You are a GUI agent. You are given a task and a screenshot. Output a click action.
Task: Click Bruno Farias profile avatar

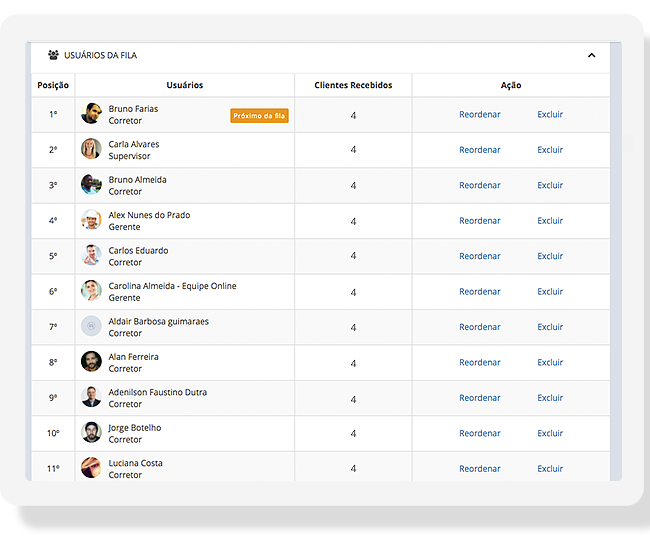[91, 114]
